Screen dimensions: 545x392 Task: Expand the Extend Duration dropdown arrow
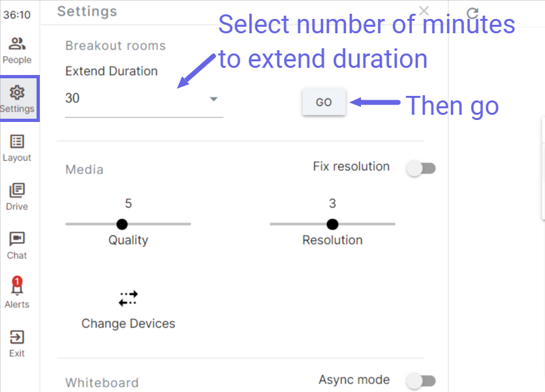pos(214,99)
